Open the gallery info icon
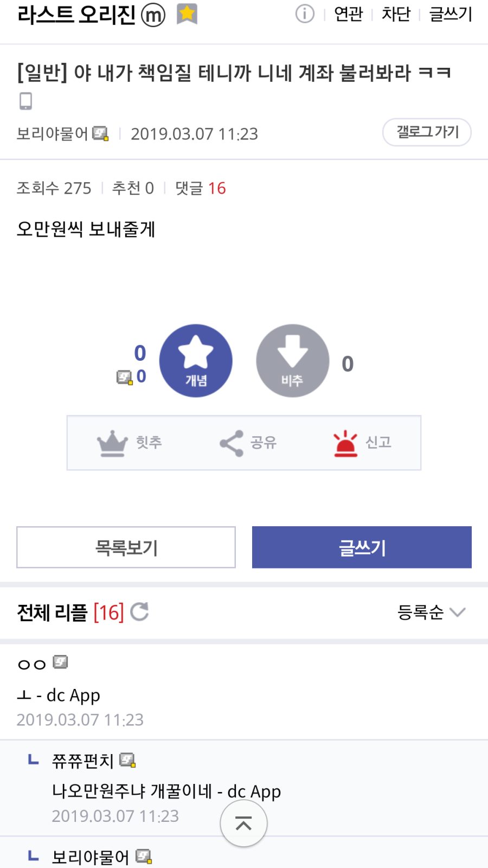Viewport: 488px width, 868px height. 305,14
